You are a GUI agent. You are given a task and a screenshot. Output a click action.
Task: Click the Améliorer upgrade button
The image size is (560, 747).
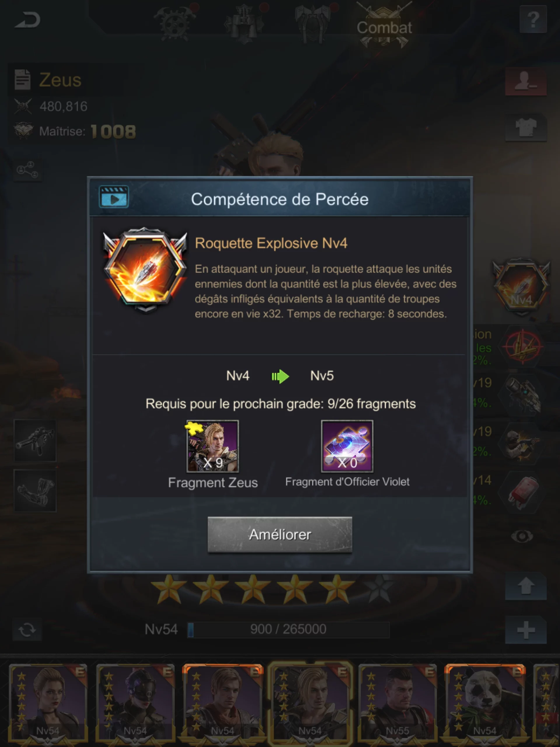280,534
